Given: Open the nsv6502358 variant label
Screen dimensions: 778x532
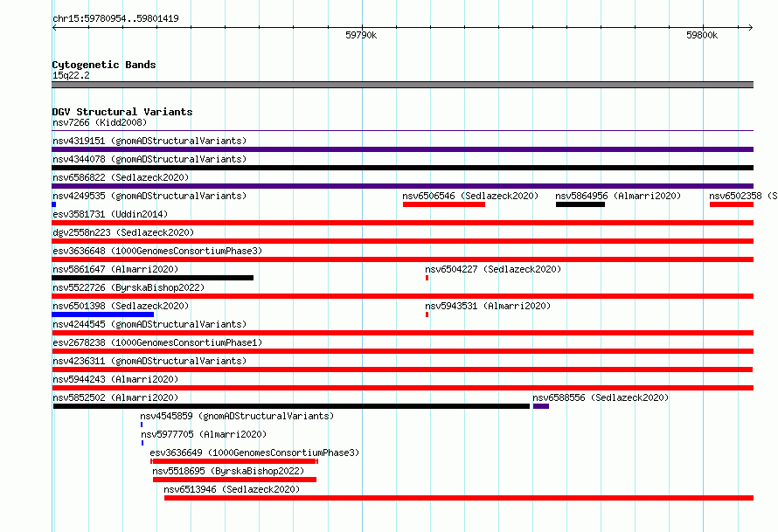Looking at the screenshot, I should (743, 196).
